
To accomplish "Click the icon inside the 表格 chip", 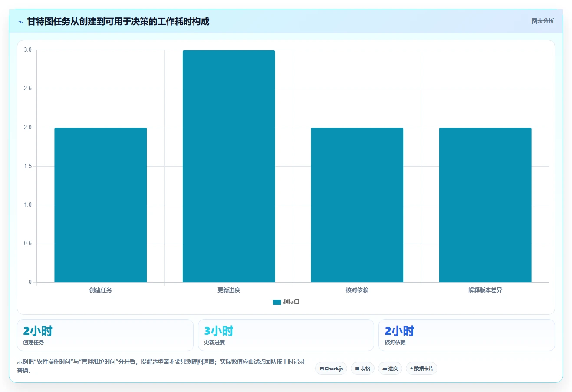I will tap(357, 369).
